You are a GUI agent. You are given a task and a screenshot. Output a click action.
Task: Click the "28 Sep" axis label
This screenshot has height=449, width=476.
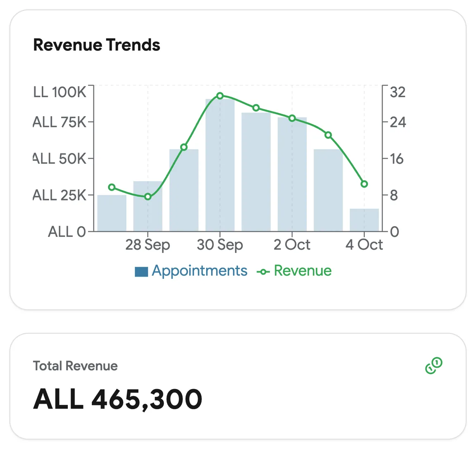[148, 245]
